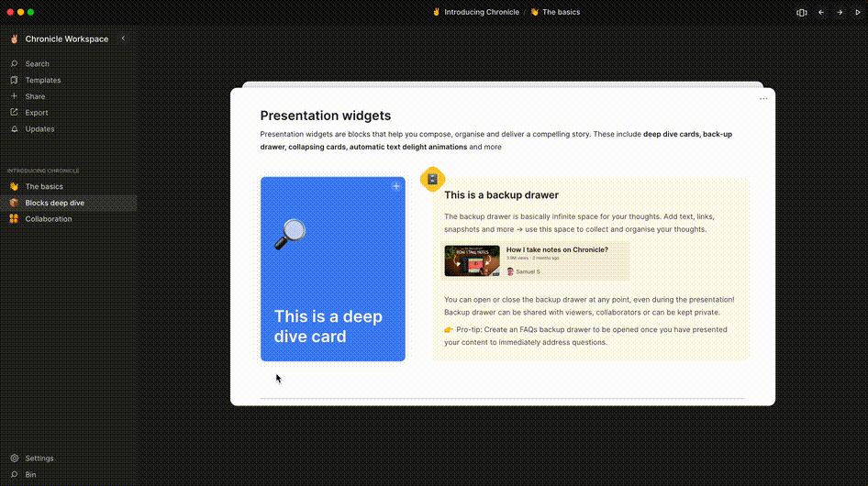Click the Export icon in sidebar
868x486 pixels.
pyautogui.click(x=15, y=113)
